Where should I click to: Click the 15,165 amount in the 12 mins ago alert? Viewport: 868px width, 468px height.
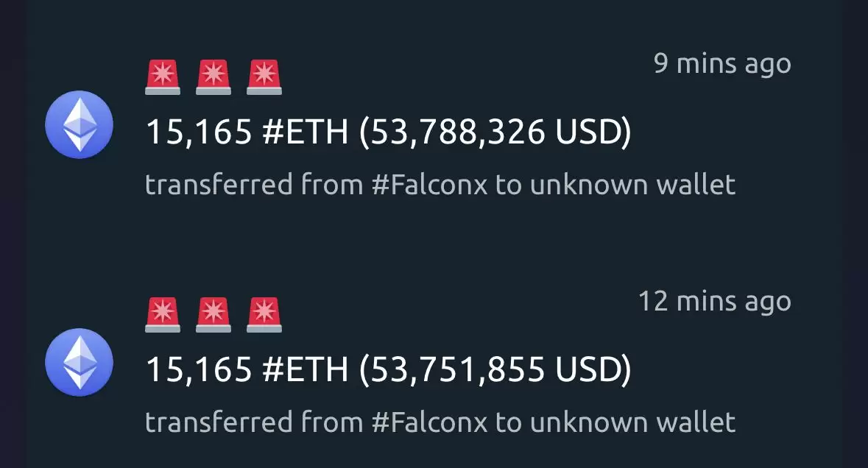point(200,370)
